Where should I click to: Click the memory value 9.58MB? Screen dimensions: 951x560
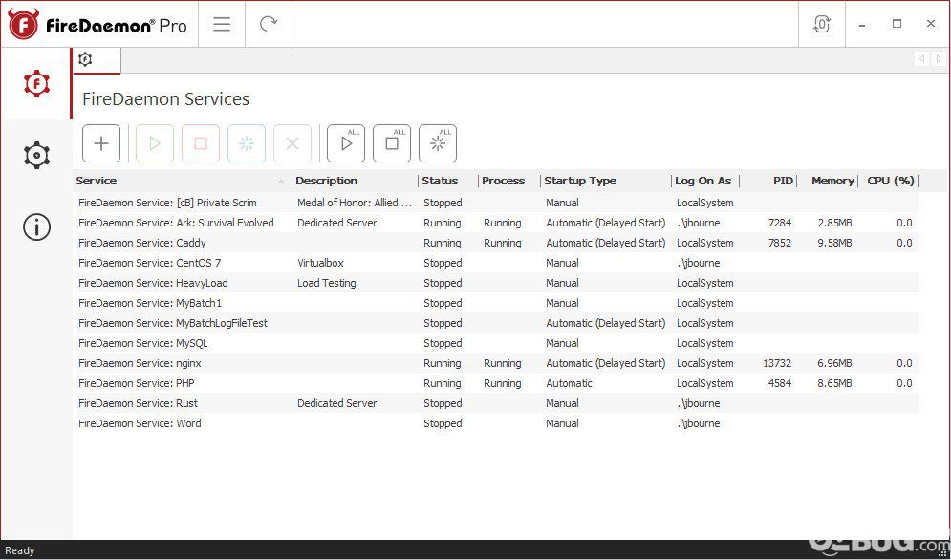click(834, 243)
